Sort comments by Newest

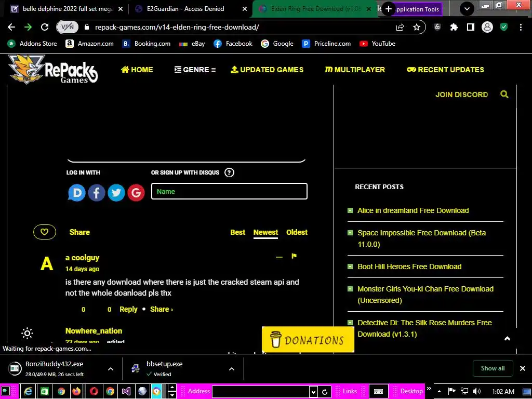tap(265, 232)
